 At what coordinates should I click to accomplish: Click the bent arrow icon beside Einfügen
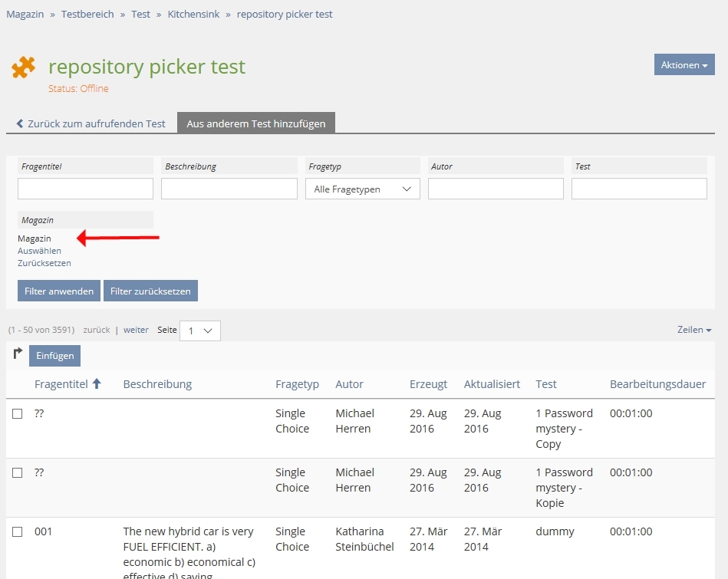[x=18, y=354]
